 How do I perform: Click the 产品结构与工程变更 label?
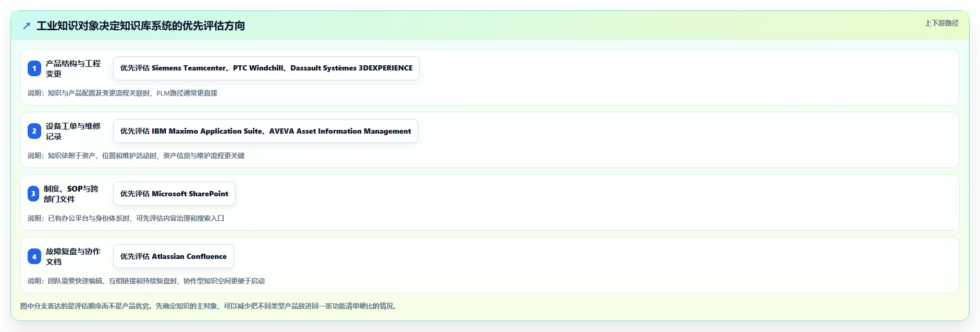click(73, 68)
